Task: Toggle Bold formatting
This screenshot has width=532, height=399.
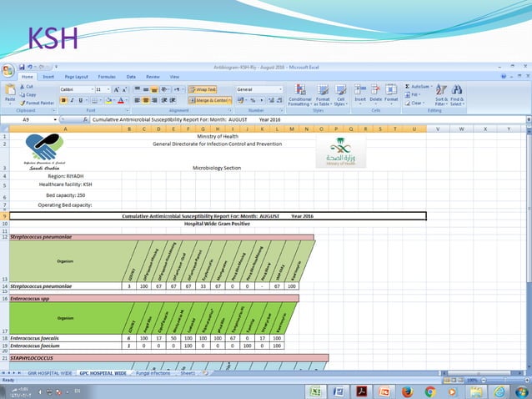Action: click(x=63, y=99)
